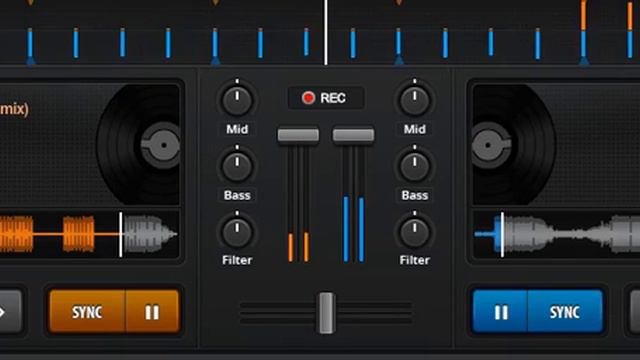
Task: Click the right channel volume fader handle
Action: [x=353, y=135]
